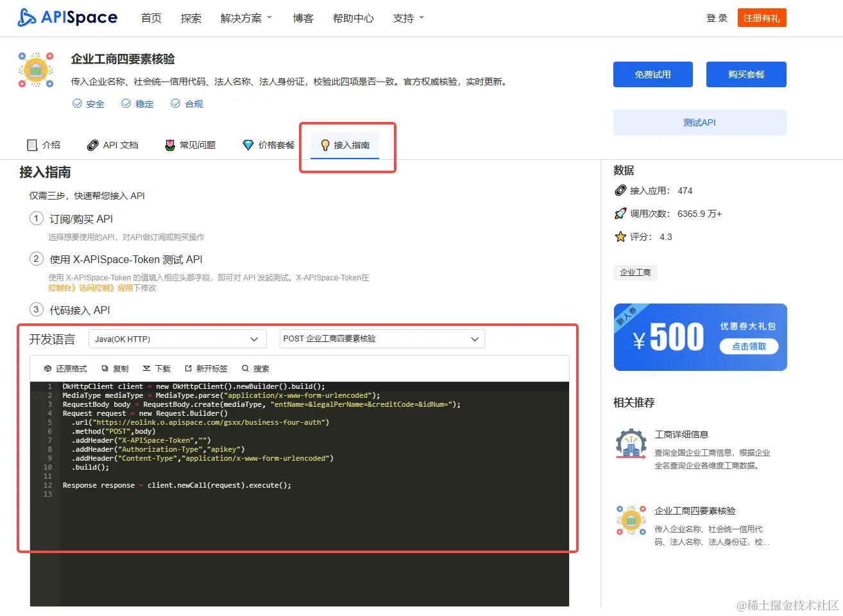Click the related 企业工商四要素核验 icon

coord(631,520)
